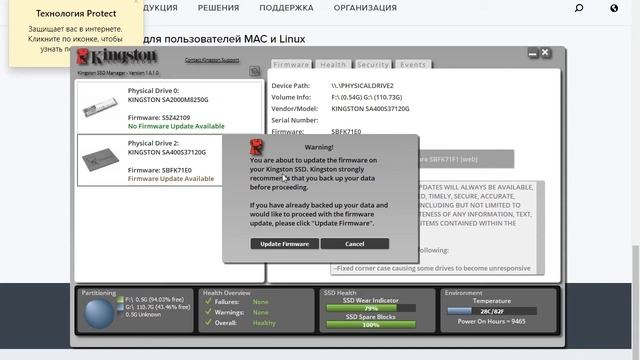Click 'для пользователей MAC и Linux' heading
Image resolution: width=640 pixels, height=360 pixels.
[x=224, y=39]
